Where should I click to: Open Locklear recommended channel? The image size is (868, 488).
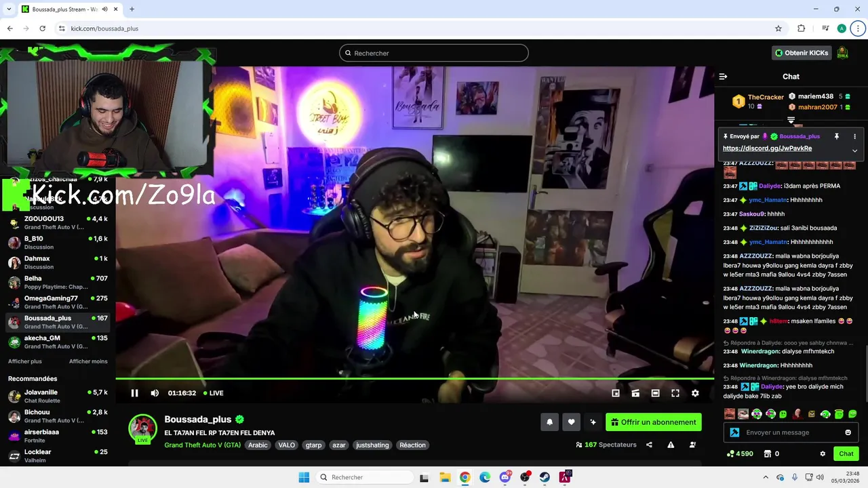pyautogui.click(x=58, y=456)
